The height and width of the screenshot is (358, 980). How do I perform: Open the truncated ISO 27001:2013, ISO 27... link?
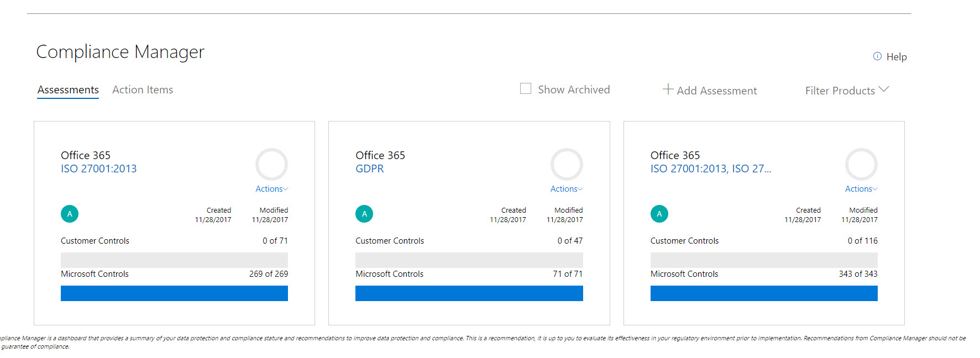click(710, 169)
